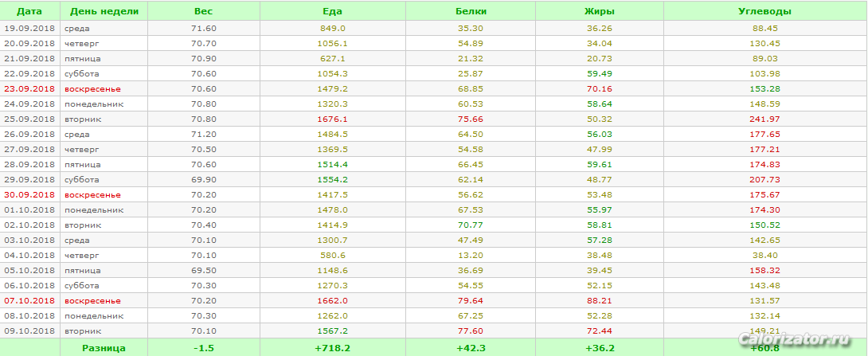868x356 pixels.
Task: Click the red calorie value 1676.1
Action: coord(333,119)
